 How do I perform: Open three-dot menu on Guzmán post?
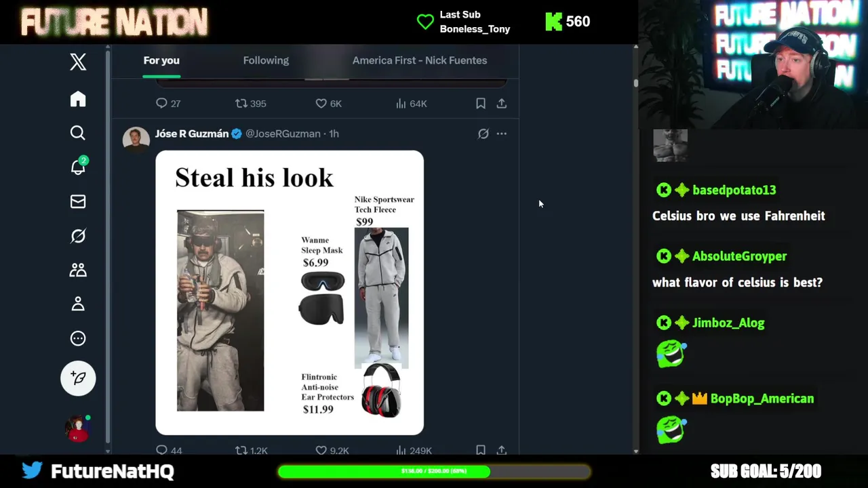(501, 134)
